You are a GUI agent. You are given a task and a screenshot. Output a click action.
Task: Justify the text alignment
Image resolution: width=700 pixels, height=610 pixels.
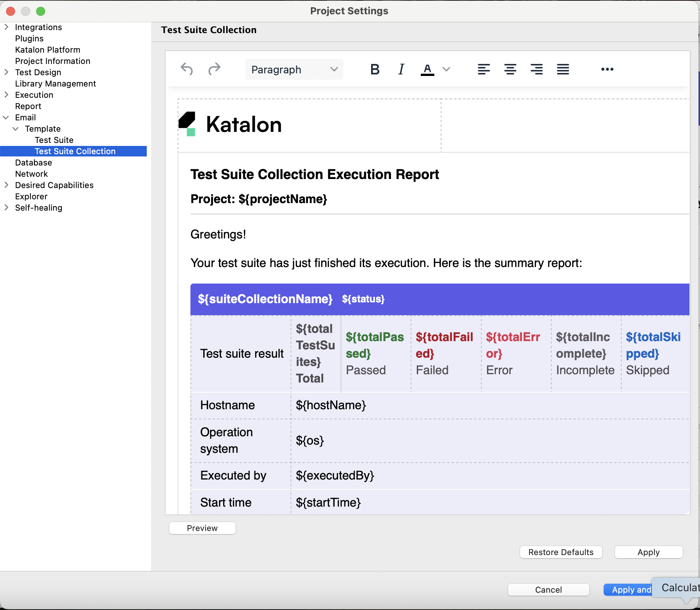563,69
